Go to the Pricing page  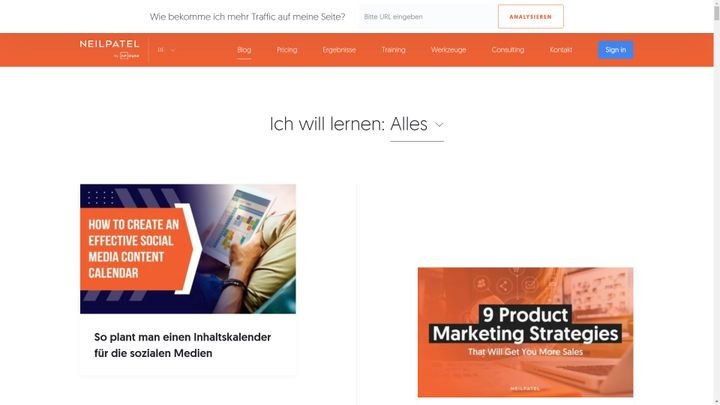287,50
